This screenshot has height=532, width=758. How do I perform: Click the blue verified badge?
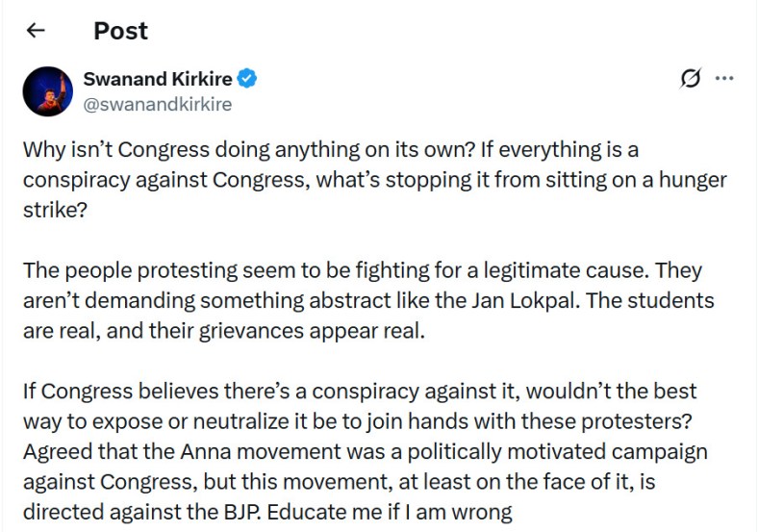(247, 79)
